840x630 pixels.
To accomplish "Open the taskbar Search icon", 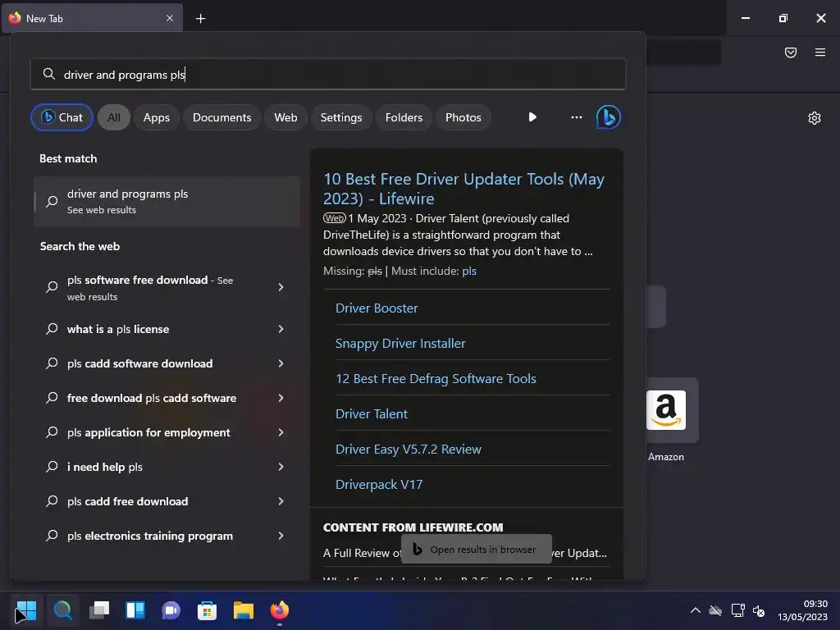I will (62, 610).
